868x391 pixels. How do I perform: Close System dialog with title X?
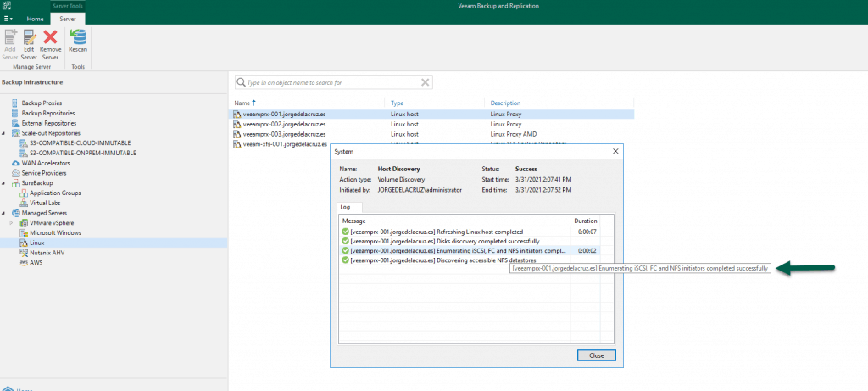click(615, 151)
